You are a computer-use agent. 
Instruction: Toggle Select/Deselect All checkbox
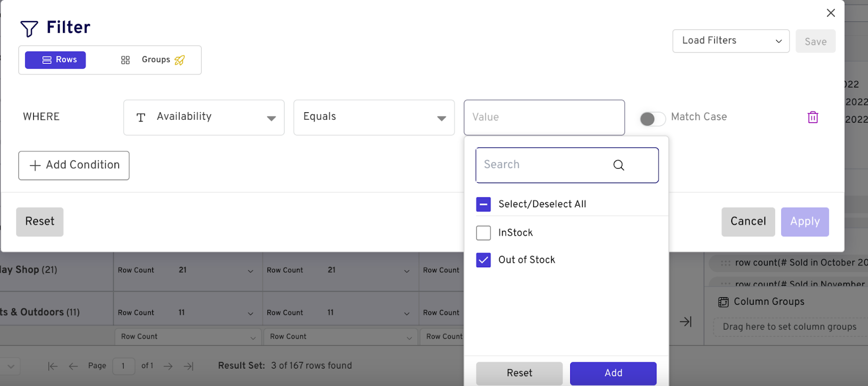coord(483,204)
